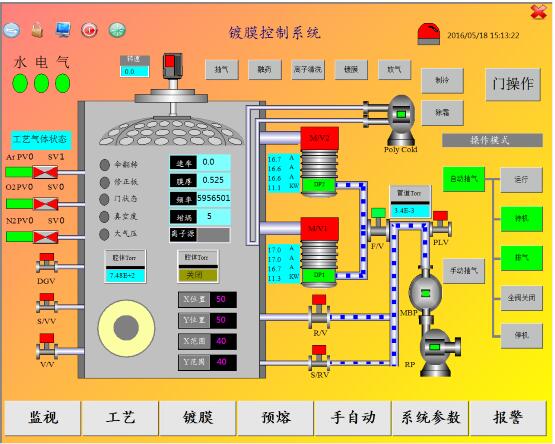The height and width of the screenshot is (444, 555).
Task: Toggle the R/V roughing valve
Action: [x=319, y=311]
